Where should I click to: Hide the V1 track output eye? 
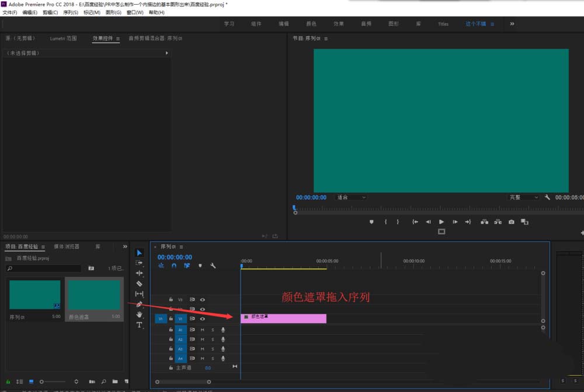(202, 319)
